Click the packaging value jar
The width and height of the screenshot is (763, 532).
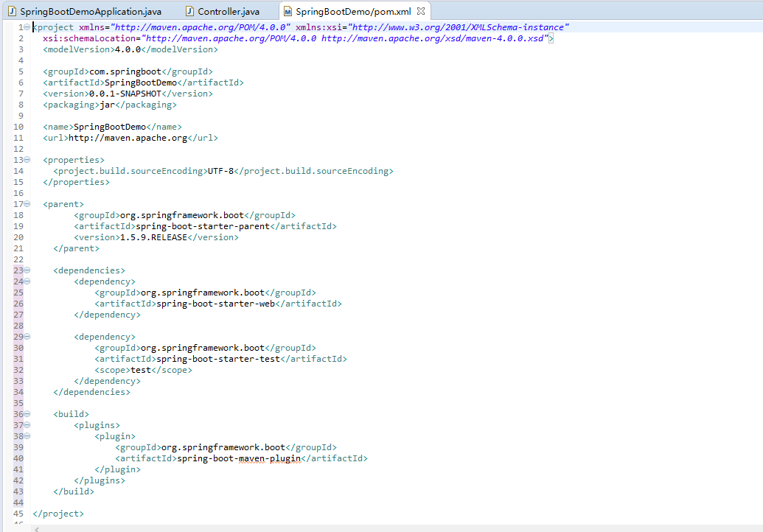click(108, 105)
